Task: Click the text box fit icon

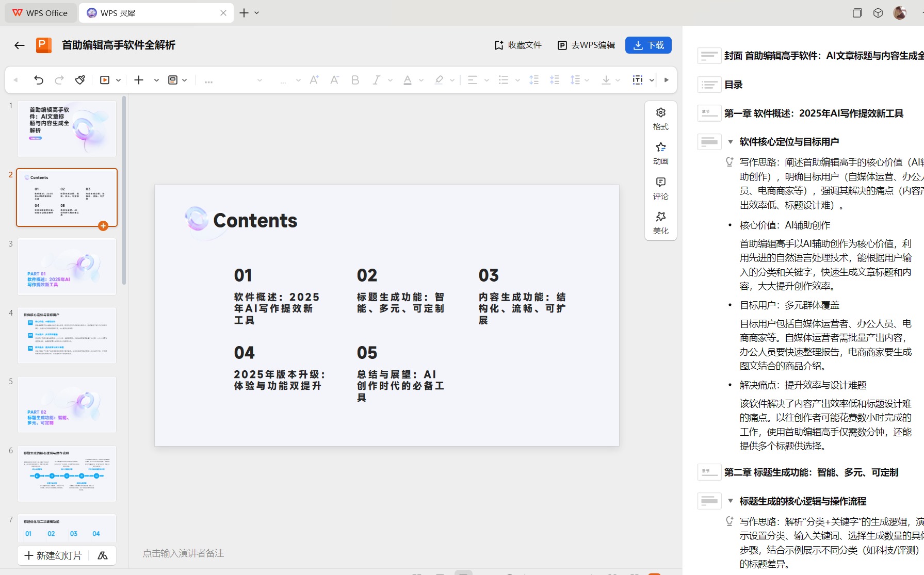Action: 638,80
